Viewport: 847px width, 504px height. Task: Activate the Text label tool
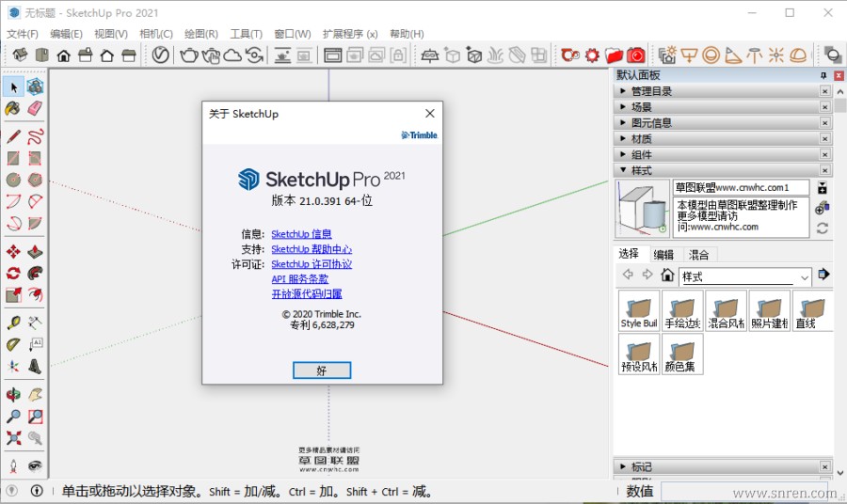coord(35,344)
